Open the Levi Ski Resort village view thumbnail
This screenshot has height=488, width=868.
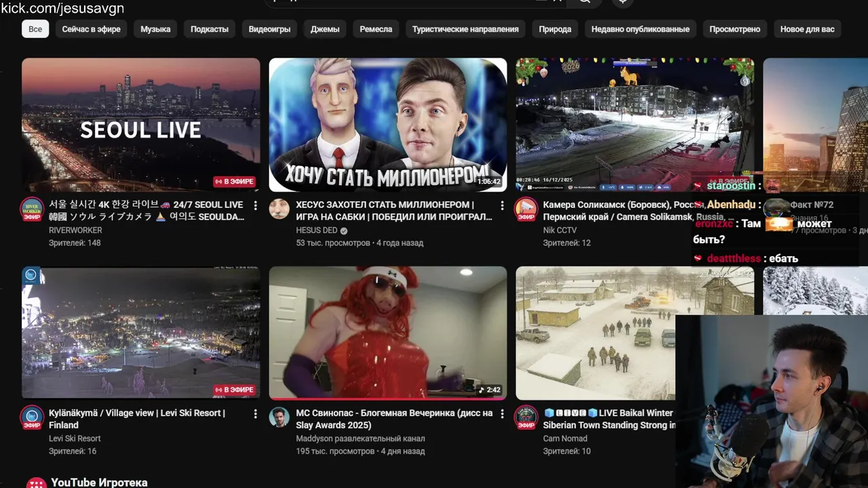pyautogui.click(x=141, y=333)
